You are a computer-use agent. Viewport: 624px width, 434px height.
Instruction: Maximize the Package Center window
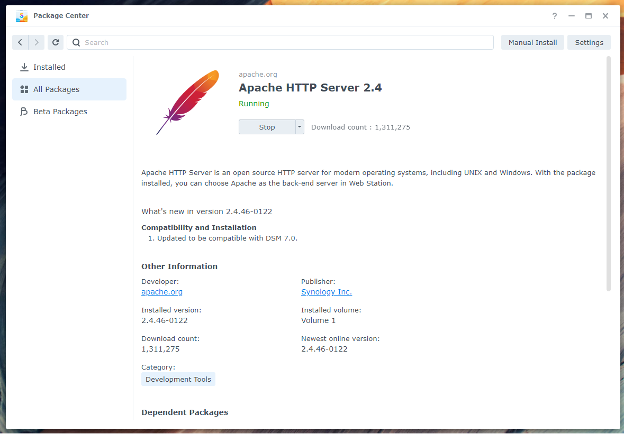coord(588,16)
